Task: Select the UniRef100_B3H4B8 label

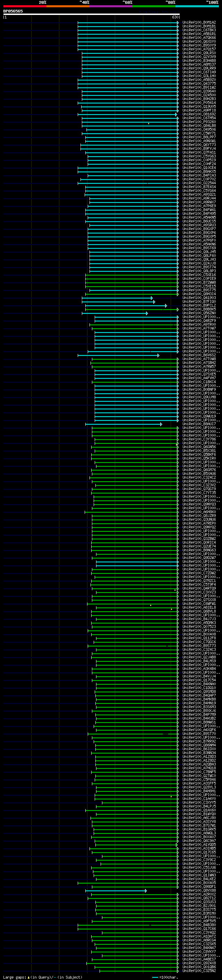Action: (199, 60)
